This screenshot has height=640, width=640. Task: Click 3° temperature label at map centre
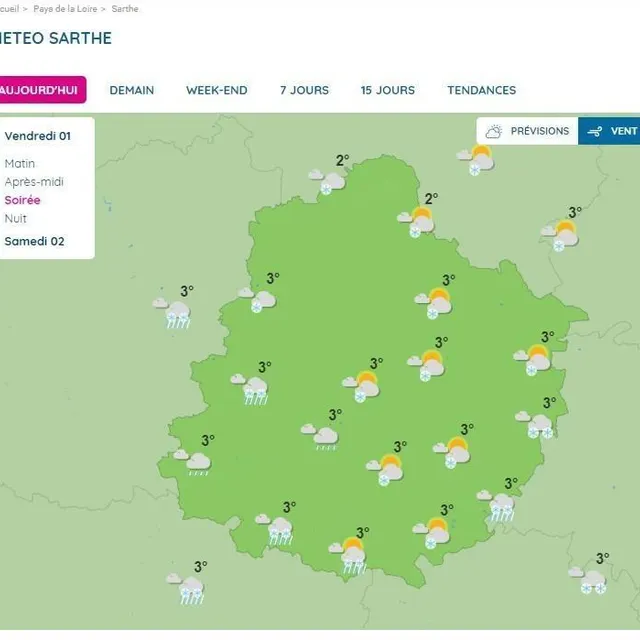[376, 363]
